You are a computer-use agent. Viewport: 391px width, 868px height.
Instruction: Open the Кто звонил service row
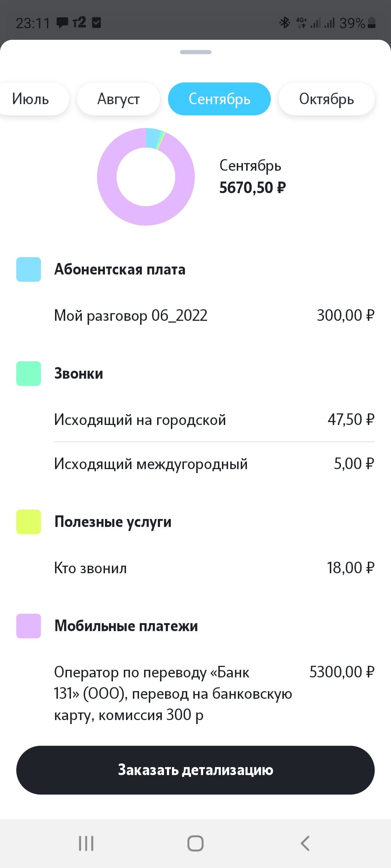pos(214,568)
